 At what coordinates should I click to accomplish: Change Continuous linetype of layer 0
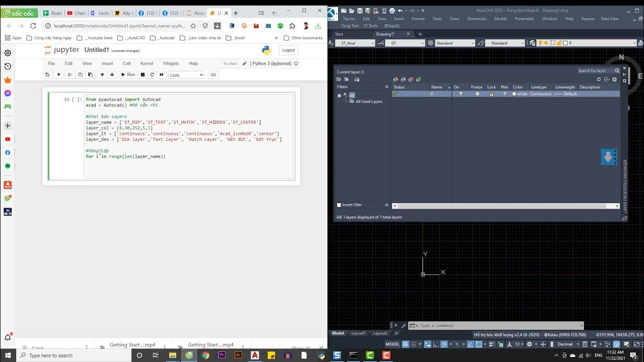tap(541, 94)
